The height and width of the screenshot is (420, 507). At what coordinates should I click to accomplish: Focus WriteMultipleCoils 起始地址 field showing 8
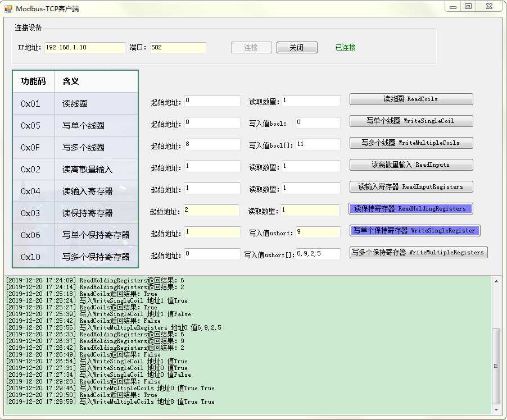(x=212, y=144)
